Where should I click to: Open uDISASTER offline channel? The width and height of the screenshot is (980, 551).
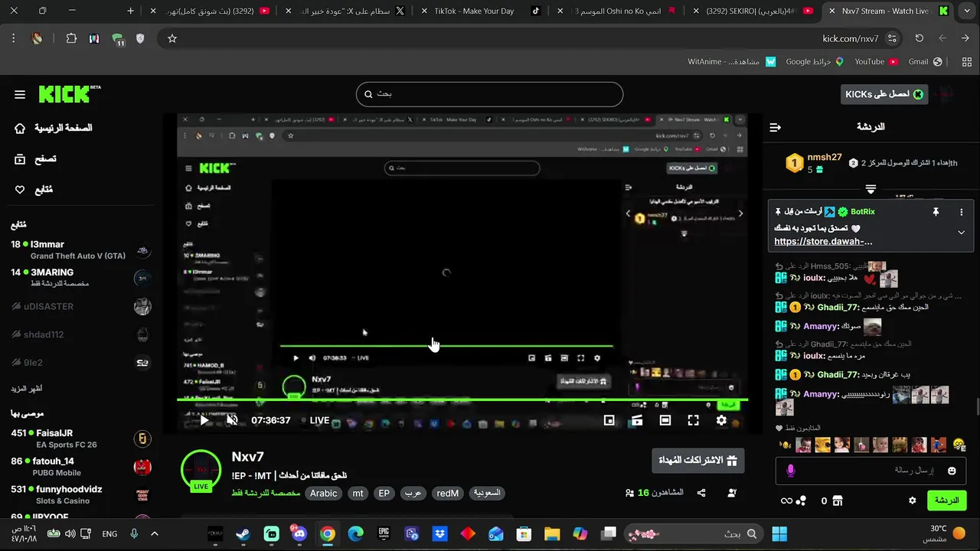[x=80, y=307]
